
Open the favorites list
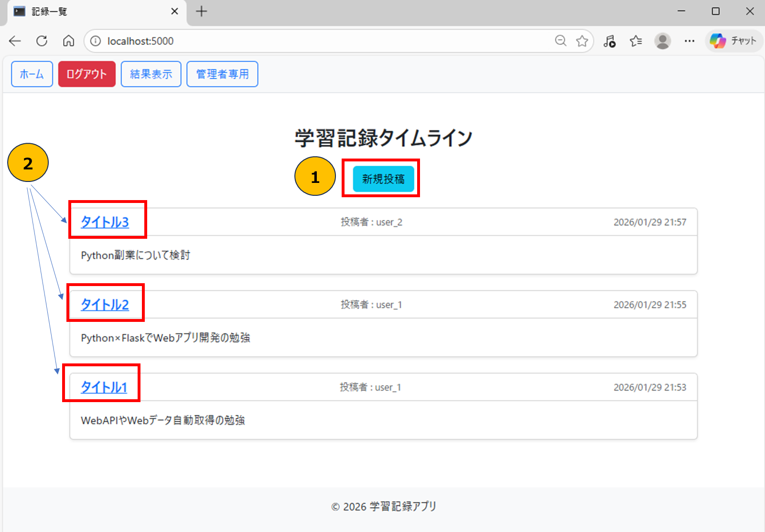point(636,41)
